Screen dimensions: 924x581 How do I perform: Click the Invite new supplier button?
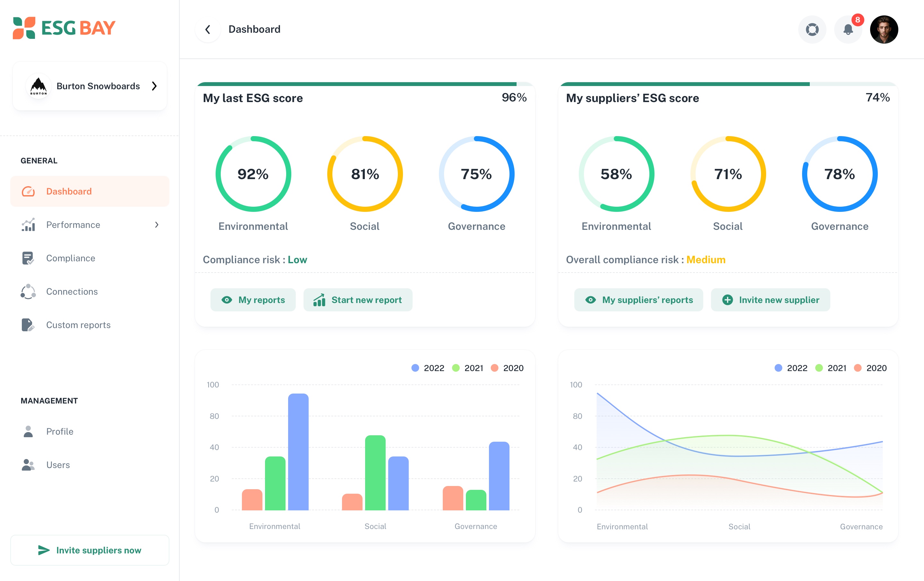(x=771, y=299)
